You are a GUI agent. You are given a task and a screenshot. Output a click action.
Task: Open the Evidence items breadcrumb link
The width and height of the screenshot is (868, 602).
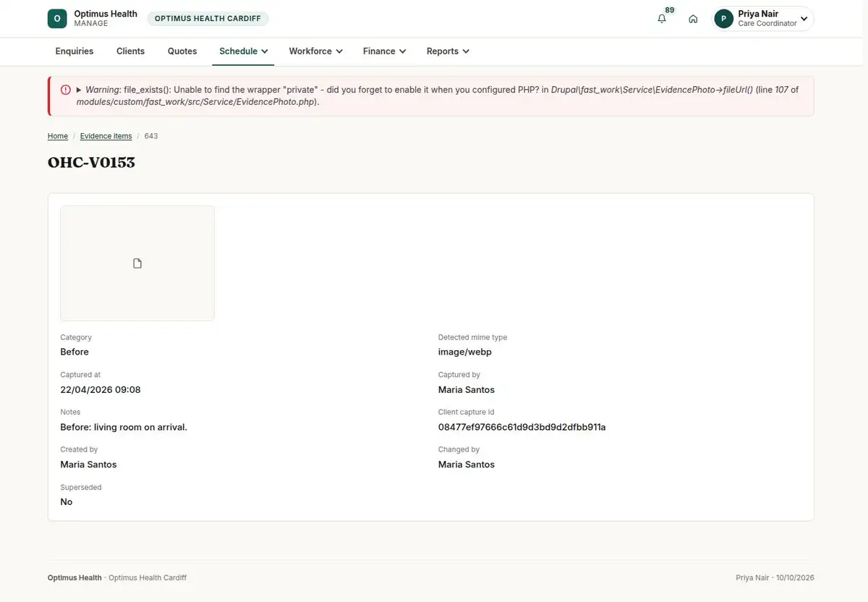pos(106,136)
